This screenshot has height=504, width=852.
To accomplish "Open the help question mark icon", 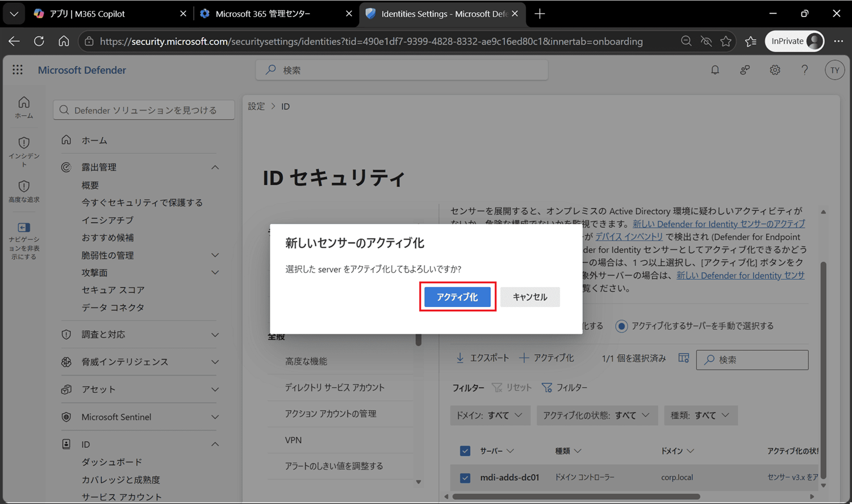I will click(804, 70).
